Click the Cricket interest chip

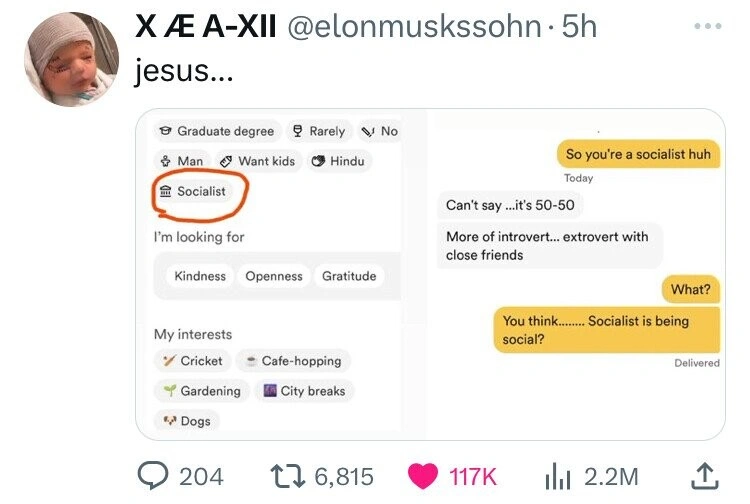pos(194,361)
